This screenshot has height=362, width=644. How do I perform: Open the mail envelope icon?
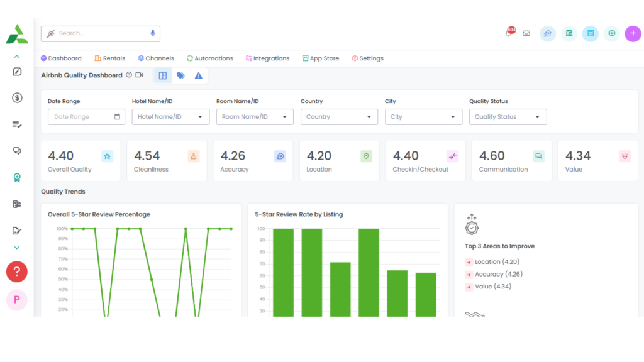pos(526,33)
